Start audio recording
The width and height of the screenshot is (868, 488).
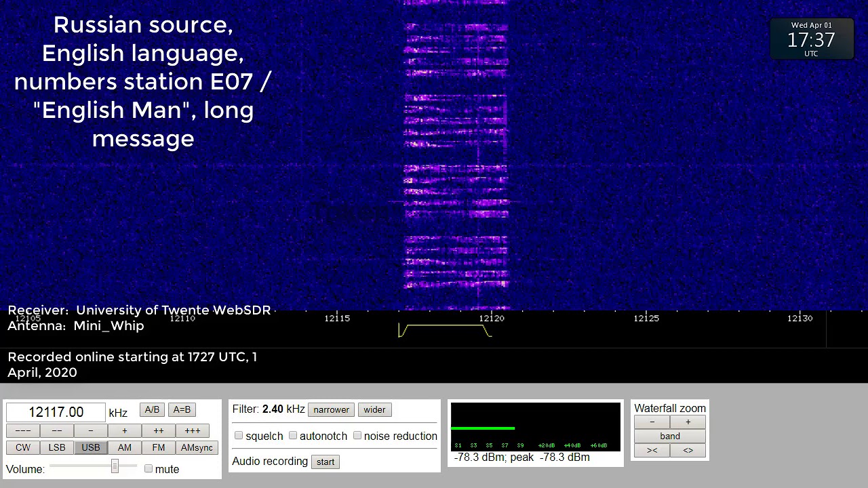(x=325, y=462)
